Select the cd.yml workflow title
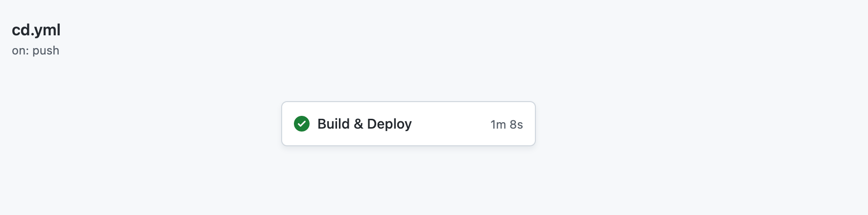Screen dimensions: 868x215 tap(36, 30)
